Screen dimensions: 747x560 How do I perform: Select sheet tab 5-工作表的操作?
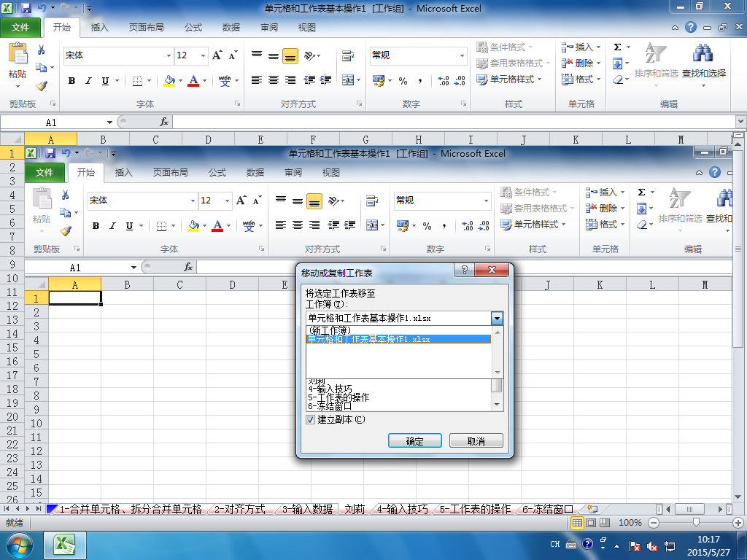point(475,509)
